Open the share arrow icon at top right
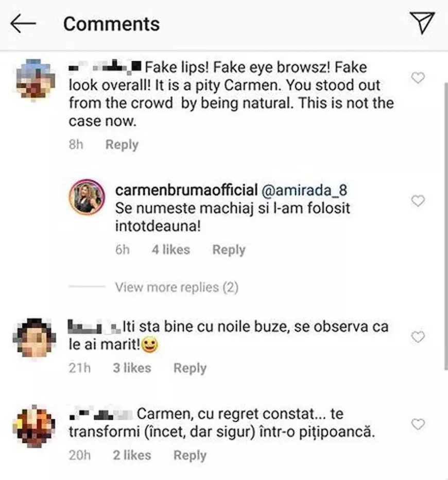 tap(422, 23)
